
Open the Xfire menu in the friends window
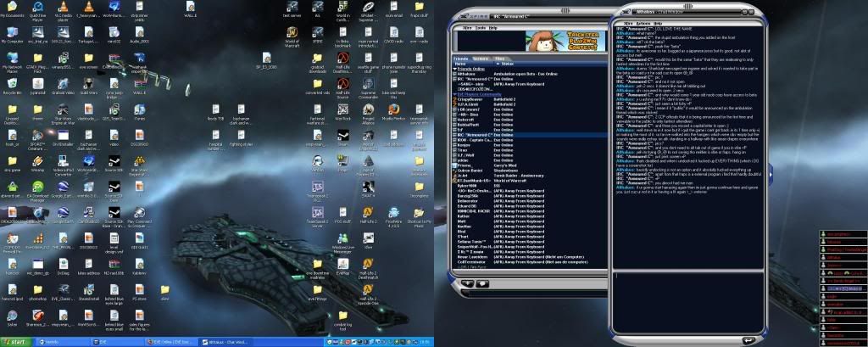point(467,28)
